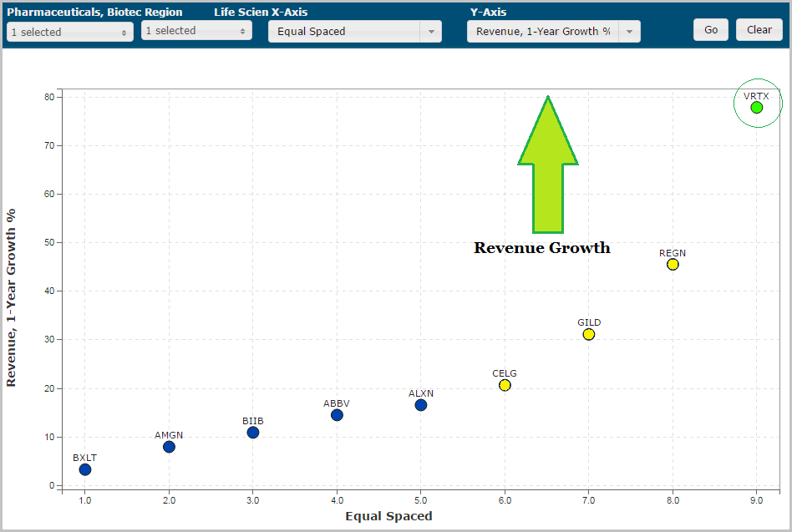This screenshot has height=532, width=792.
Task: Select the BXLT blue data point
Action: 85,469
